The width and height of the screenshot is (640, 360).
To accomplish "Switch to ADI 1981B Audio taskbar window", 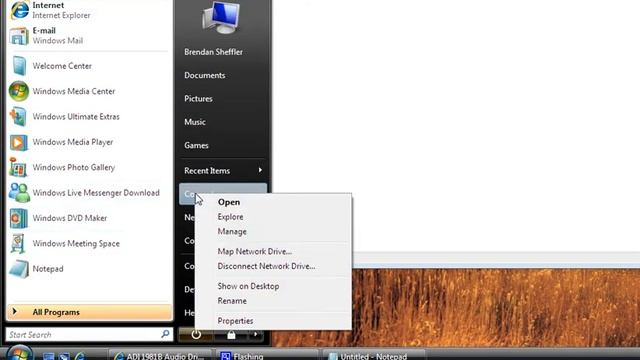I will pos(160,355).
